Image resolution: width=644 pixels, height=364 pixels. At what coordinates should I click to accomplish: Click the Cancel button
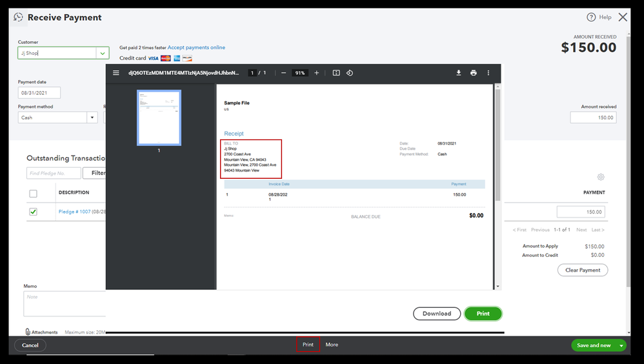pos(30,345)
